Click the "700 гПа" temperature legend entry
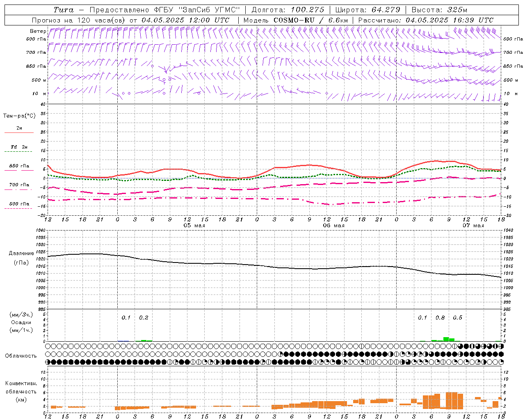The image size is (525, 420). click(x=19, y=185)
